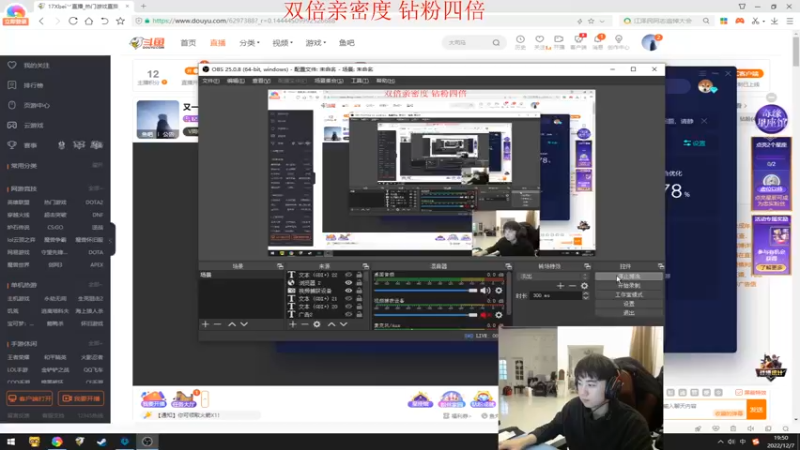
Task: Move source down in OBS sources panel
Action: coord(343,324)
